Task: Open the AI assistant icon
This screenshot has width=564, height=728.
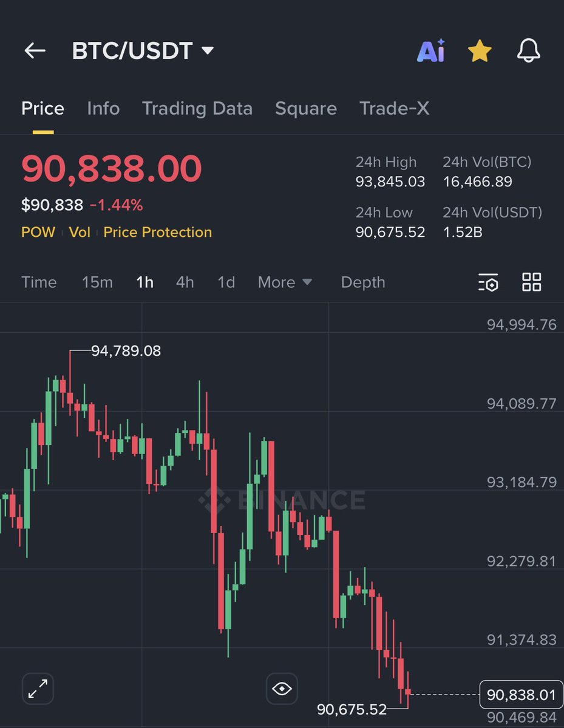Action: [430, 51]
